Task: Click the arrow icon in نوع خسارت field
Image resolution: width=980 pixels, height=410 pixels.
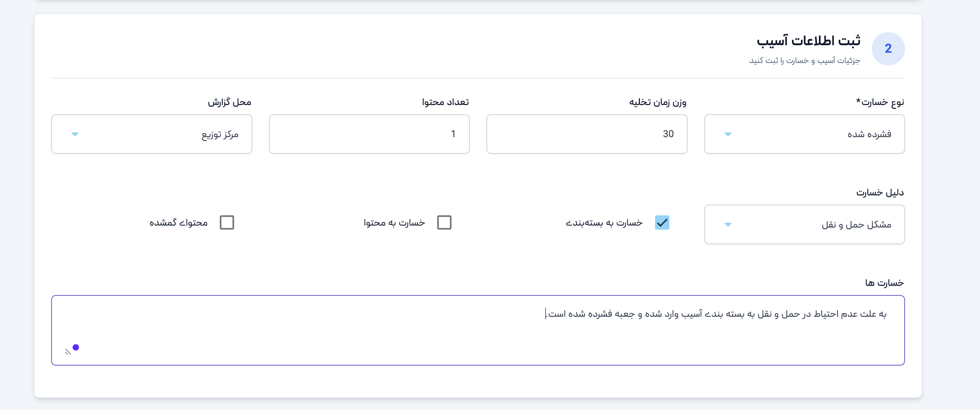Action: pos(728,134)
